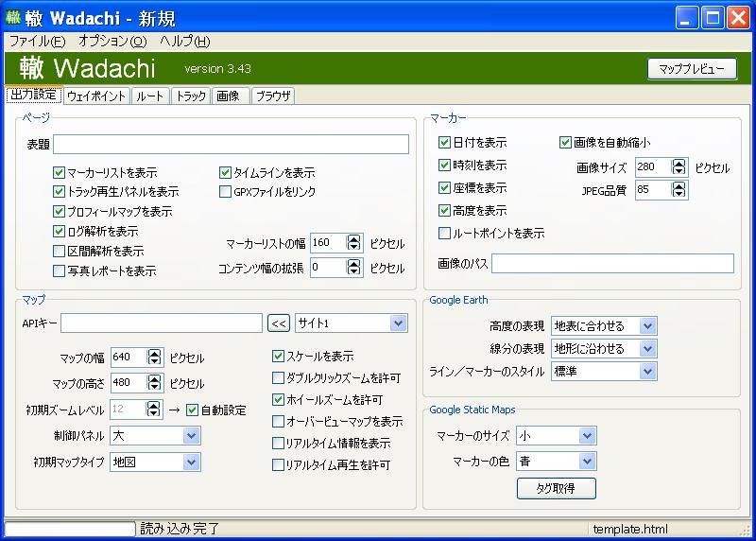The height and width of the screenshot is (541, 756).
Task: Uncheck ホイールズームを許可
Action: (x=278, y=399)
